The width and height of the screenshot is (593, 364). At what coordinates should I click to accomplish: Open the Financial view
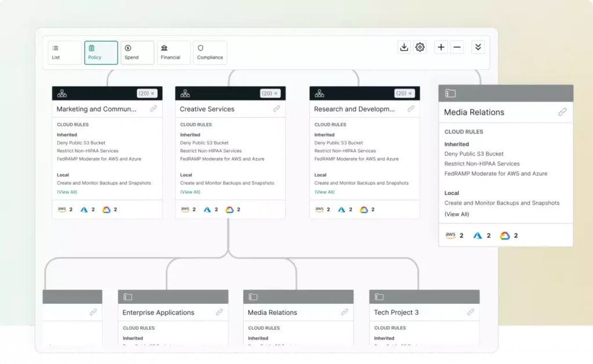[x=173, y=52]
